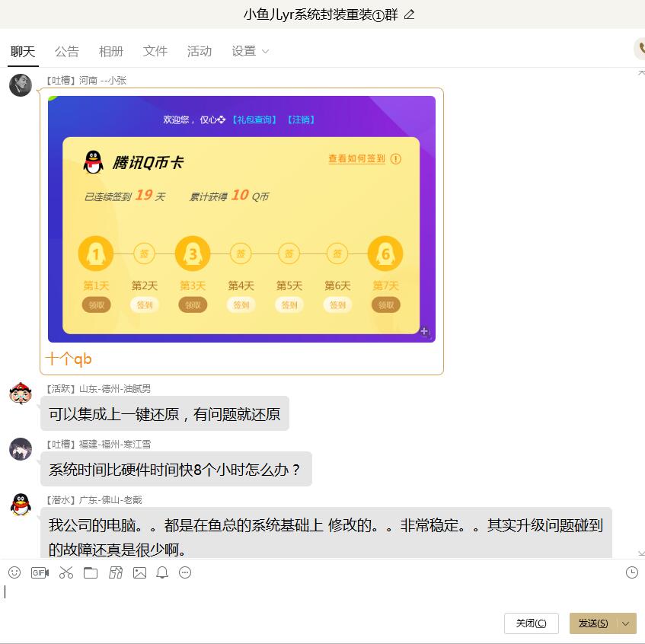Open message history with the clock icon
645x644 pixels.
[632, 572]
